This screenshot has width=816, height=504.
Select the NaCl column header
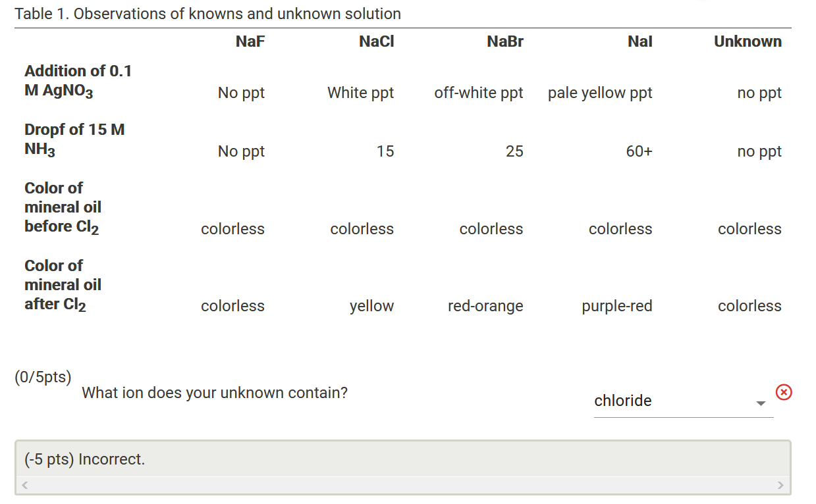tap(376, 41)
